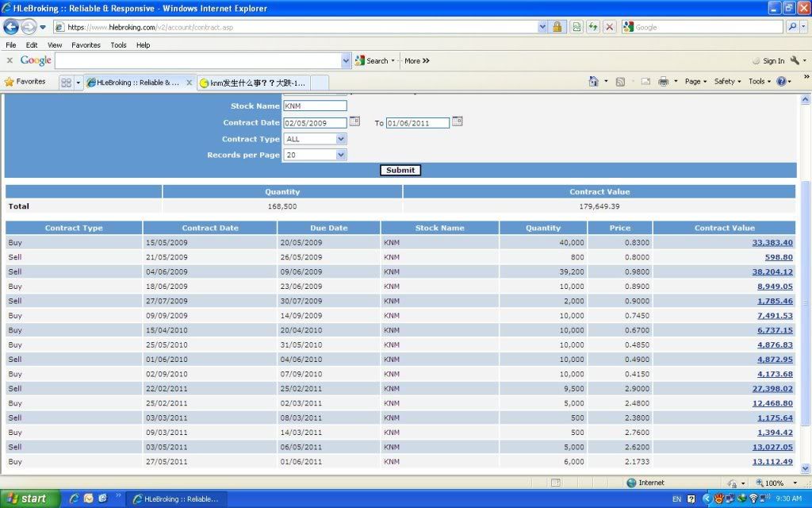Open the 27,398.02 contract value link
This screenshot has height=508, width=812.
[772, 389]
